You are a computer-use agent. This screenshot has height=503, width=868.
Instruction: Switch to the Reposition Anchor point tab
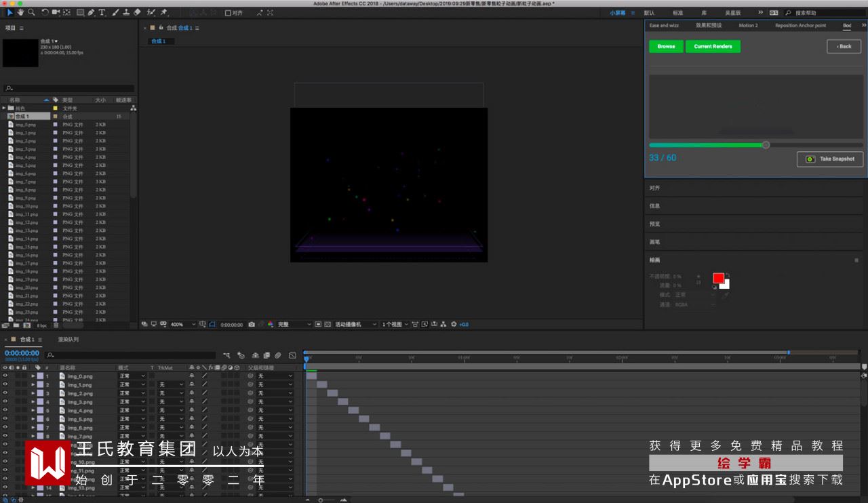tap(801, 26)
